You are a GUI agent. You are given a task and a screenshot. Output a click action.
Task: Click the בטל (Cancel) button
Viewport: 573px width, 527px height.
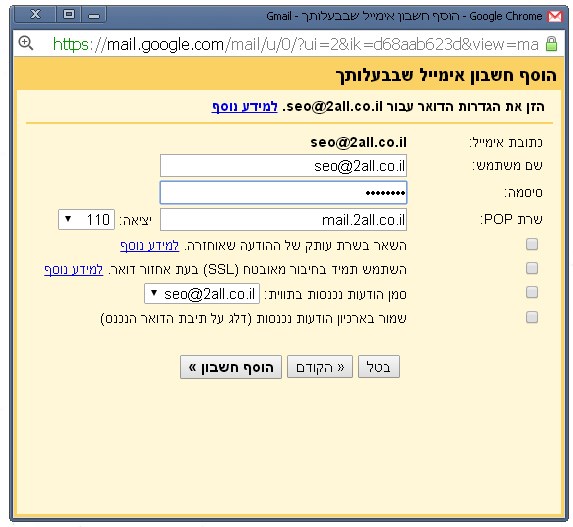(379, 367)
